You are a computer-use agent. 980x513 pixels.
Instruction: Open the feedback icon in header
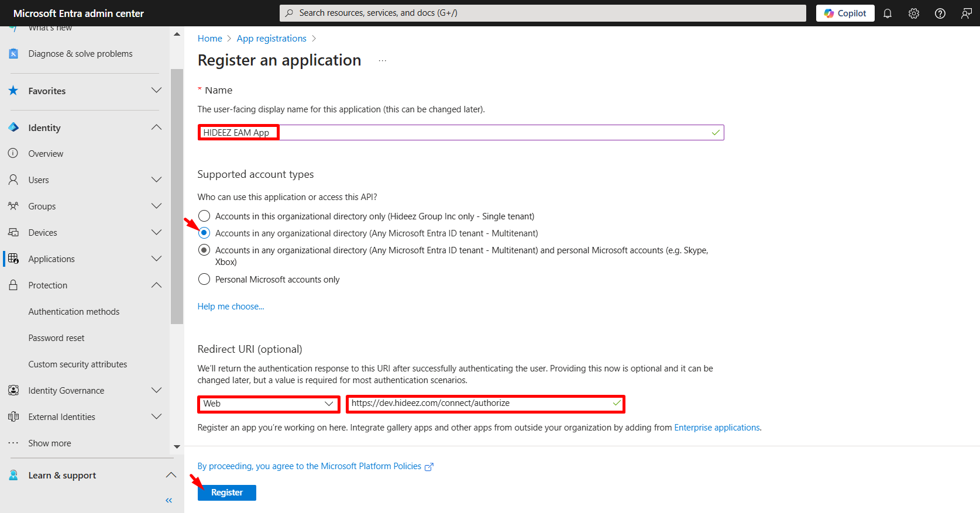coord(966,13)
